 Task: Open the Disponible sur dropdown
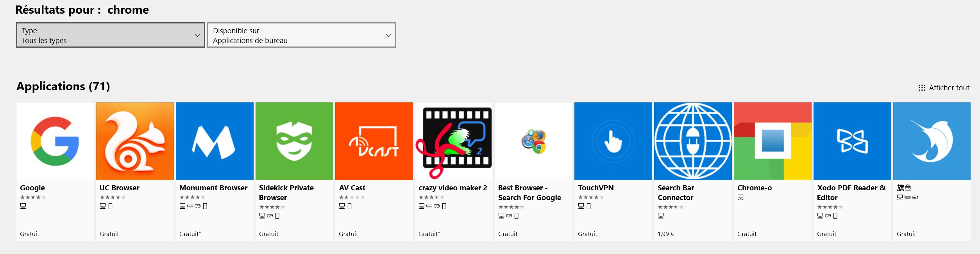pos(301,35)
